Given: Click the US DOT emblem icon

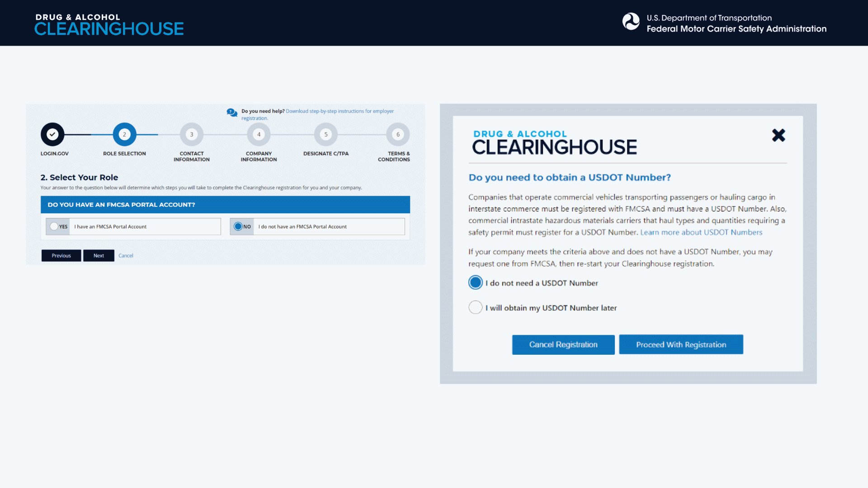Looking at the screenshot, I should [631, 22].
